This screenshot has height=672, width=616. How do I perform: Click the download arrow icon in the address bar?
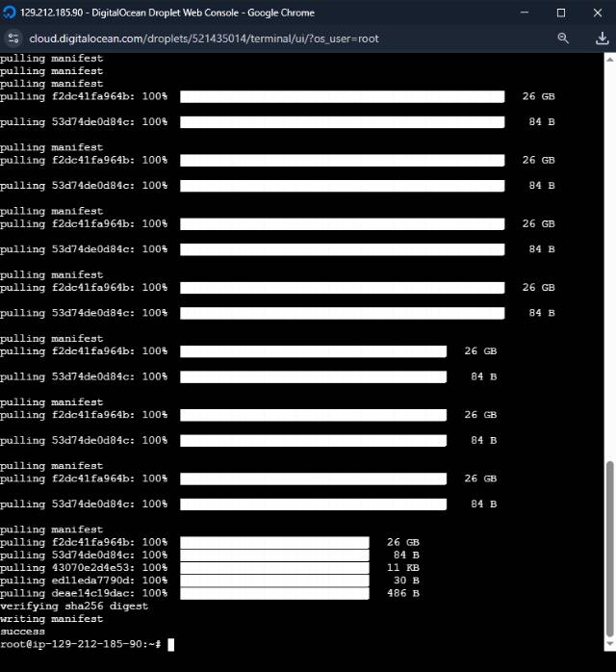click(603, 39)
